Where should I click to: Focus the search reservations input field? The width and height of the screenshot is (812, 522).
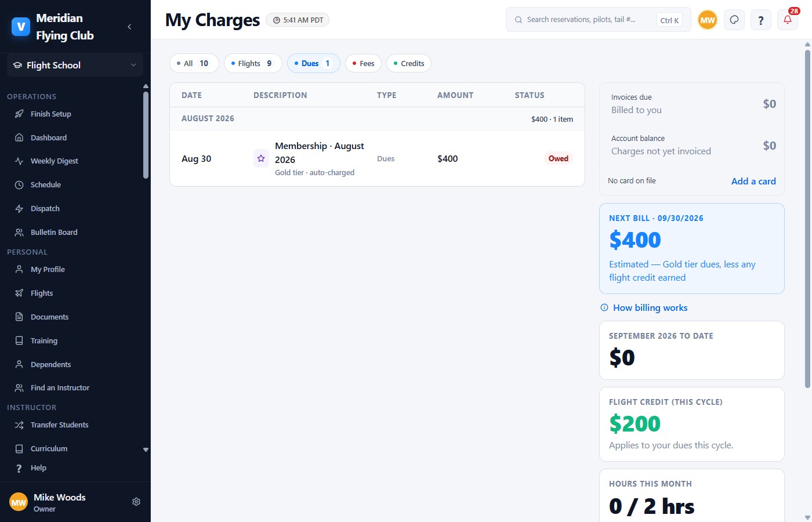599,20
